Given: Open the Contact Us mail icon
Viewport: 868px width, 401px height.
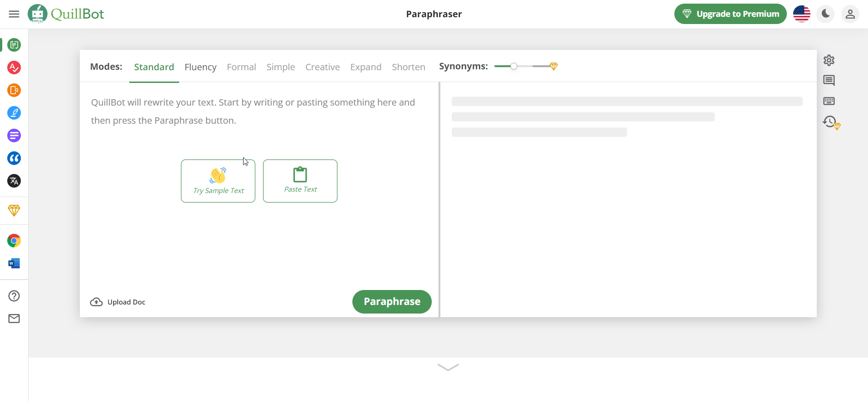Looking at the screenshot, I should [14, 319].
